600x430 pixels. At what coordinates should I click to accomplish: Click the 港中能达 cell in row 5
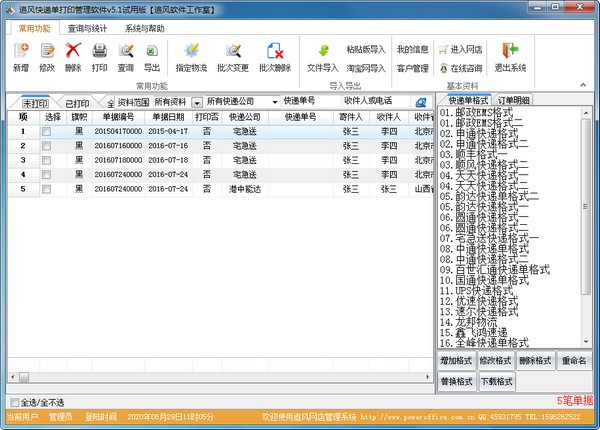(x=245, y=189)
